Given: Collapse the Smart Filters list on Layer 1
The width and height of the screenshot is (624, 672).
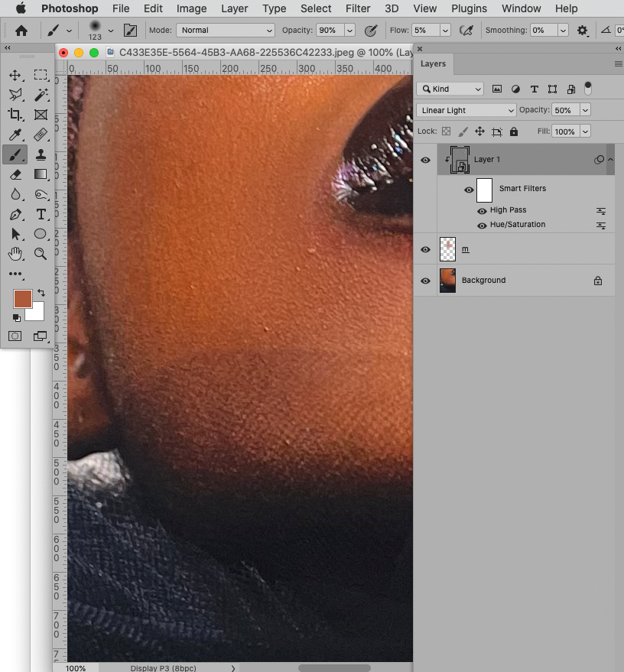Looking at the screenshot, I should [x=611, y=160].
